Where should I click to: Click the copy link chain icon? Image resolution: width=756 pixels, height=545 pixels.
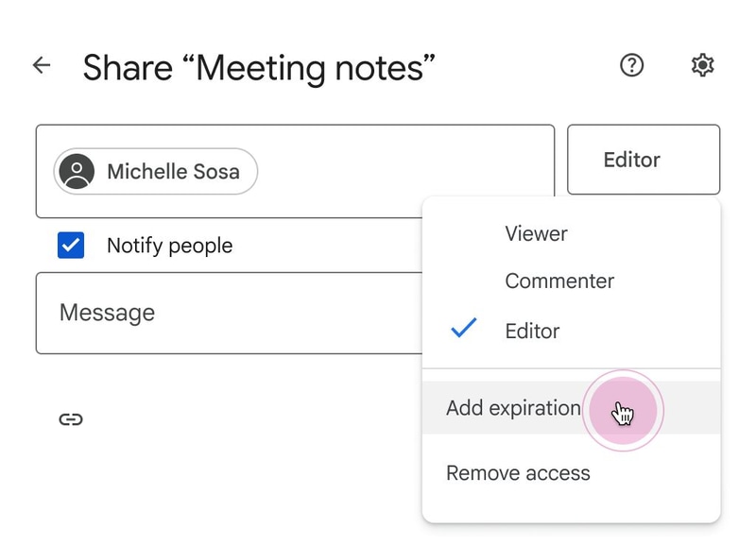click(x=71, y=419)
